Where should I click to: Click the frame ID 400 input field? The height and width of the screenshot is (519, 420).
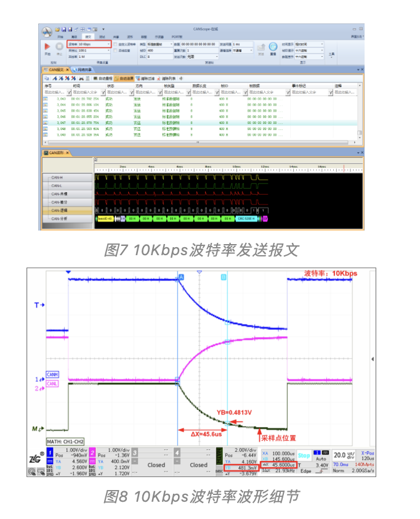coord(160,51)
